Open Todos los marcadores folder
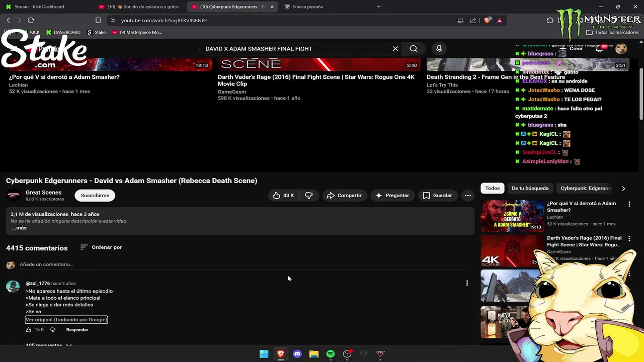Viewport: 644px width, 362px height. [x=612, y=32]
